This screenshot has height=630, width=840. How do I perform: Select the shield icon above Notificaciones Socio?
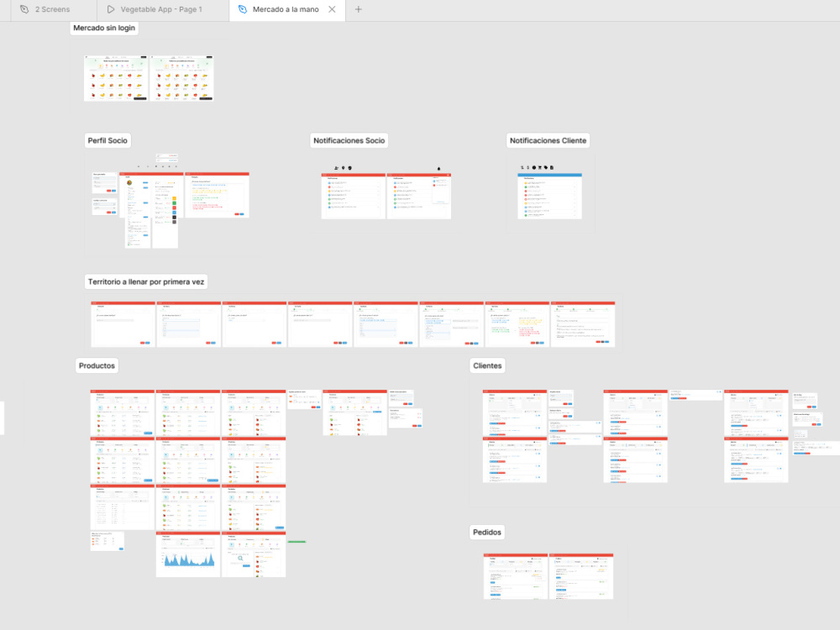click(349, 168)
